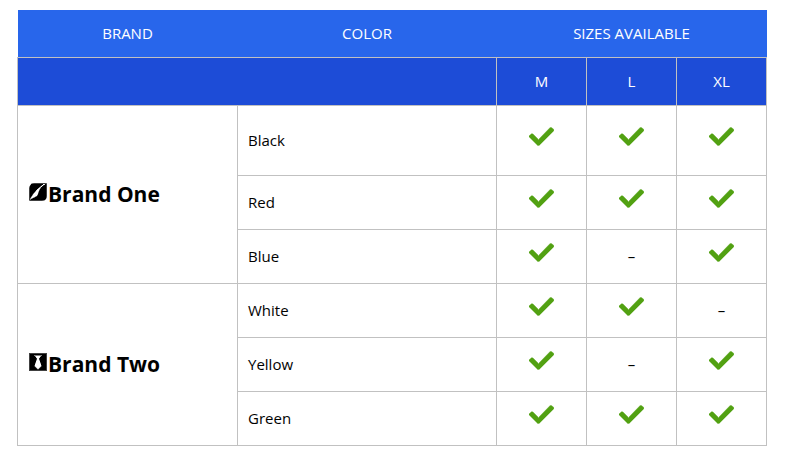
Task: Click the Brand One leaf icon
Action: coord(38,192)
